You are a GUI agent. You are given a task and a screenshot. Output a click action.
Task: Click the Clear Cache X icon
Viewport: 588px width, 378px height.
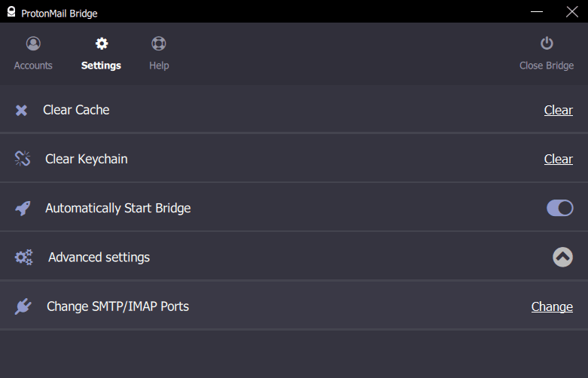coord(21,110)
